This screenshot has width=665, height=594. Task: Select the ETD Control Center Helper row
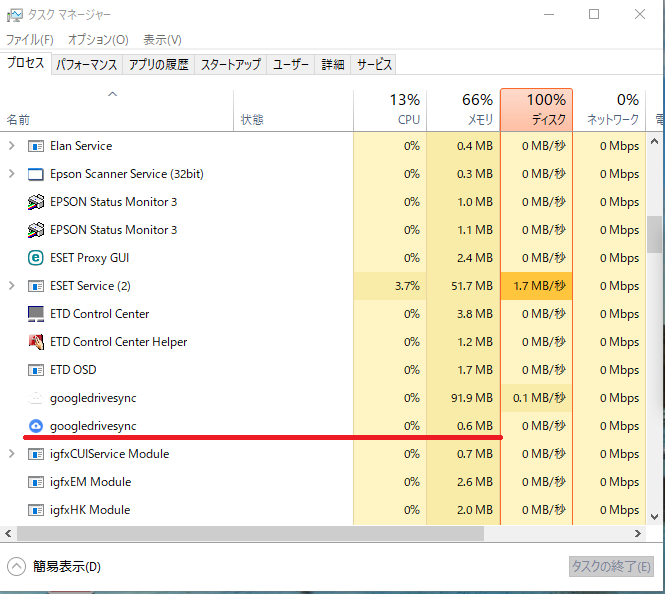[x=323, y=342]
